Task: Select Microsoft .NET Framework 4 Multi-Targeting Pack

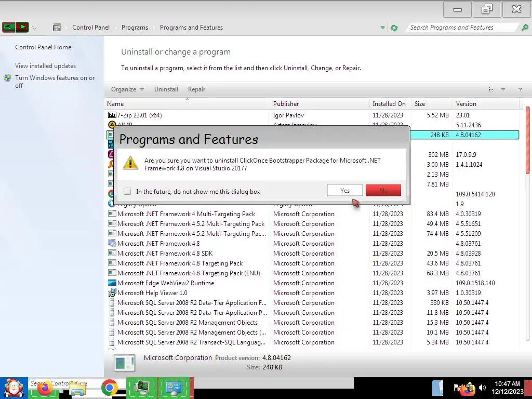Action: pos(312,214)
